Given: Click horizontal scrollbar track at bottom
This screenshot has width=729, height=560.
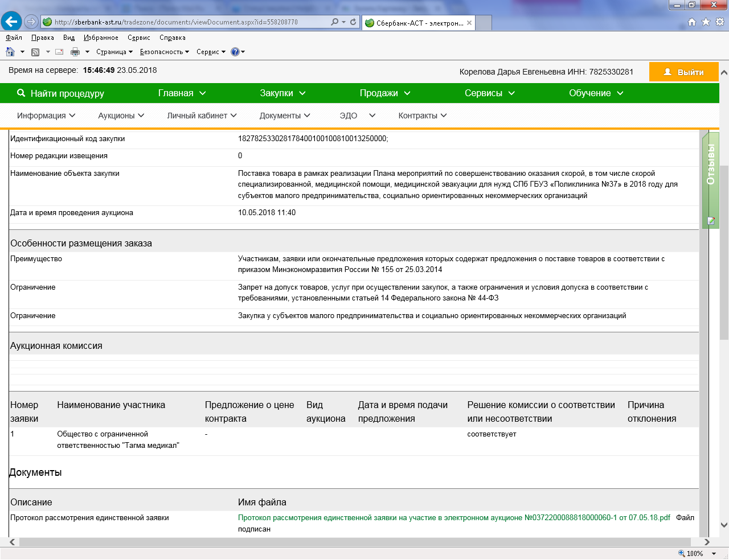Looking at the screenshot, I should pos(356,542).
